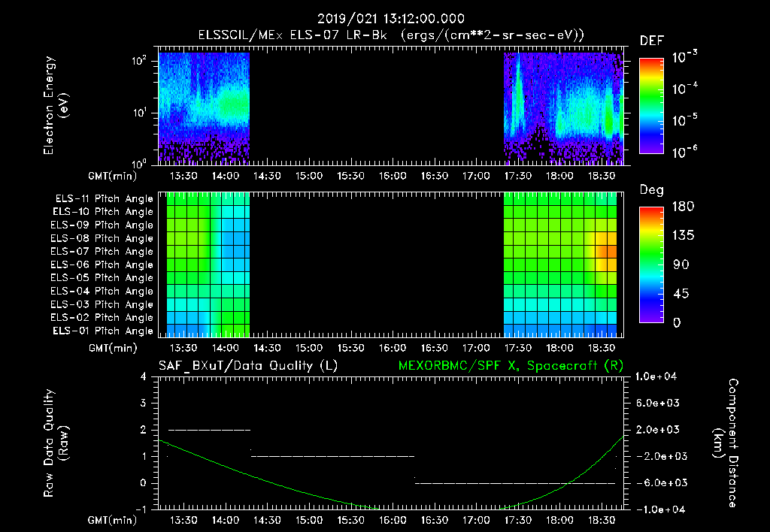This screenshot has width=770, height=532.
Task: Click the early electron spectrogram data block
Action: point(204,108)
